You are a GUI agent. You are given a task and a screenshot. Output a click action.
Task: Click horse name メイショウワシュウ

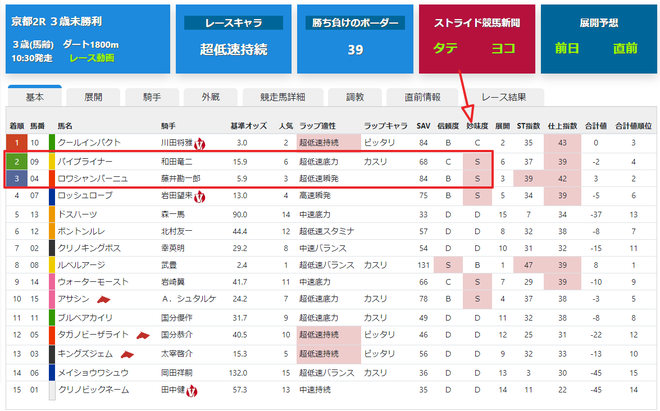coord(93,373)
